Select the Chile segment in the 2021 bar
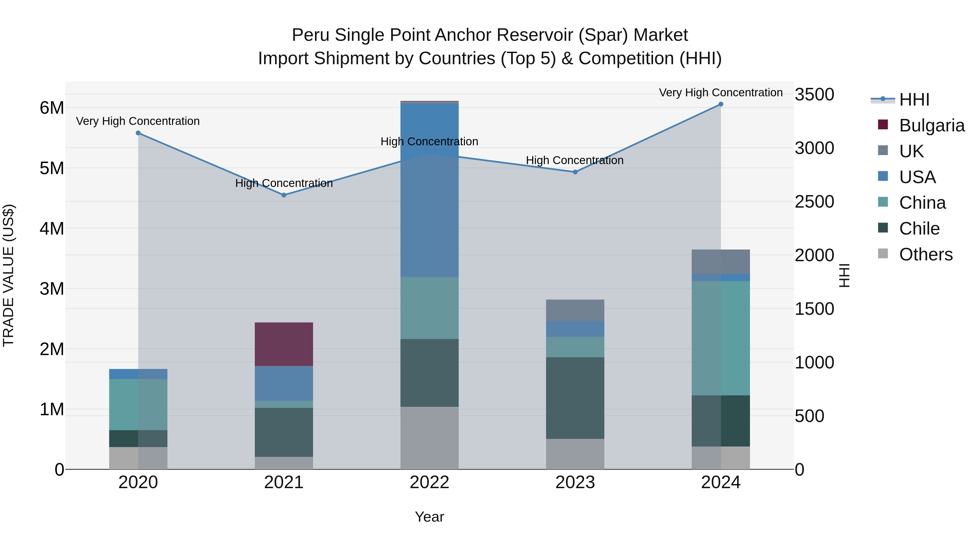The image size is (980, 551). point(284,432)
